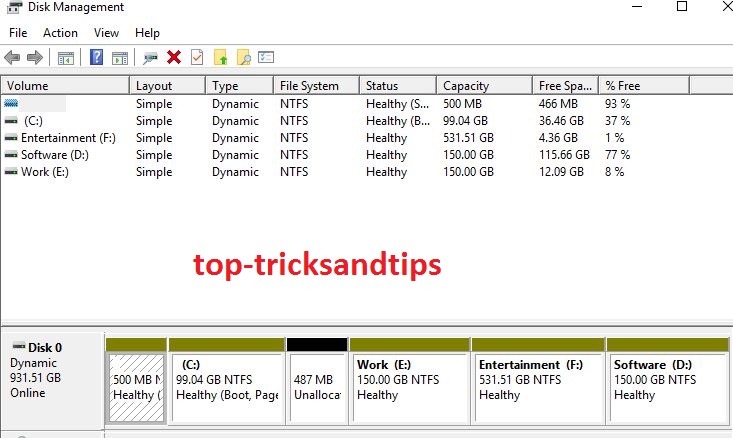Click the Entertainment (F:) volume name

[68, 138]
